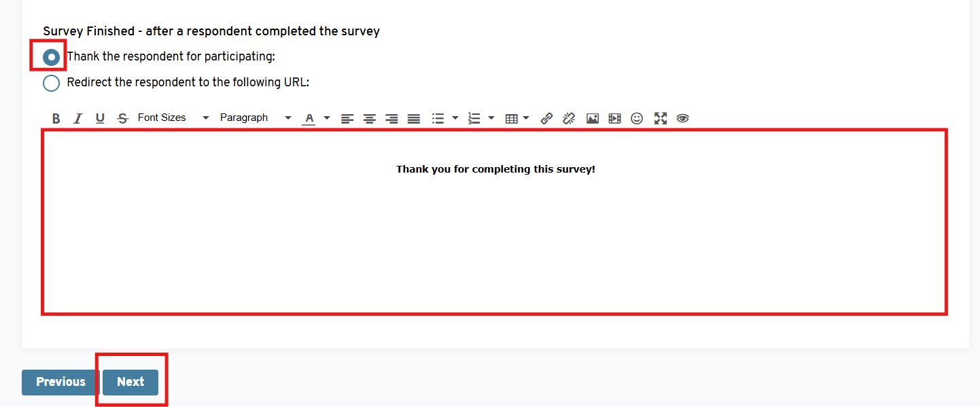Go back with the Previous button
The image size is (980, 407).
coord(61,382)
